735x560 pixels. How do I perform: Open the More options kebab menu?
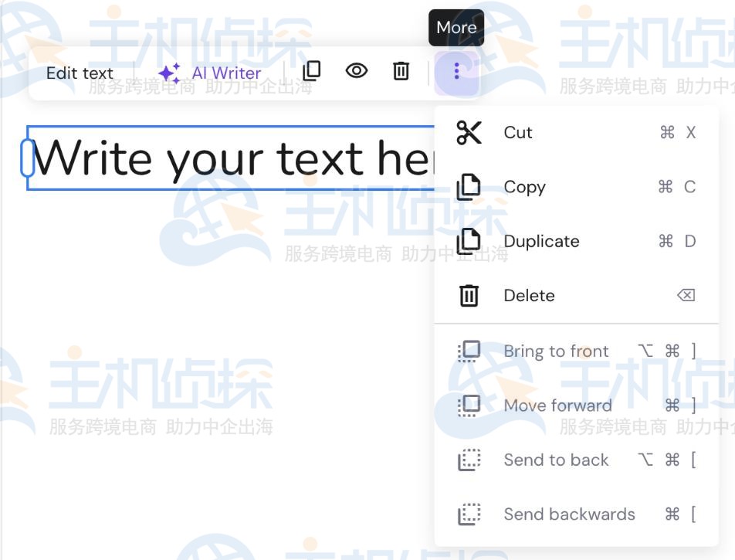456,71
